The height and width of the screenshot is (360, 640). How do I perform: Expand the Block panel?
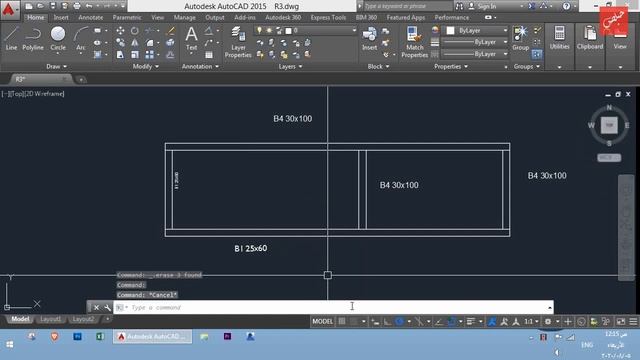(378, 66)
